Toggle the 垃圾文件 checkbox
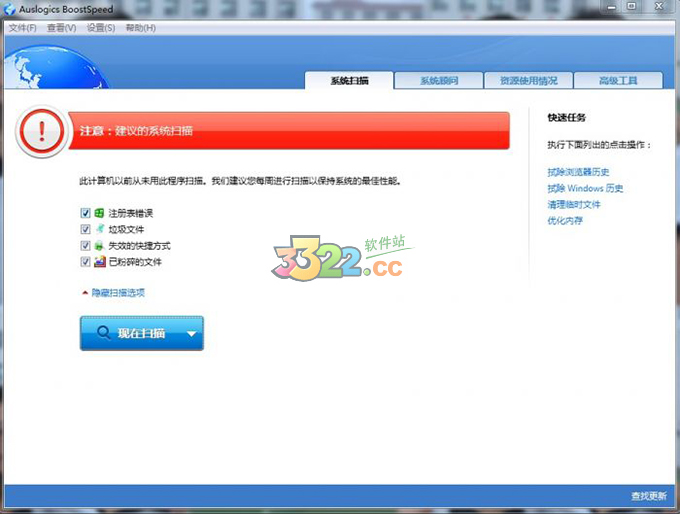This screenshot has height=514, width=680. pos(85,229)
